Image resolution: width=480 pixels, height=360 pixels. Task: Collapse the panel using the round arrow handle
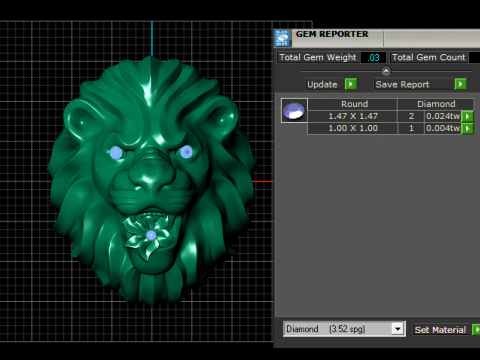coord(386,71)
